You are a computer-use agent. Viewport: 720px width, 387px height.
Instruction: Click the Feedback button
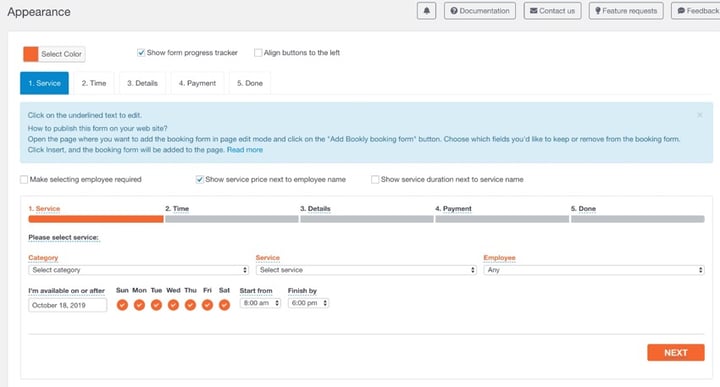coord(696,11)
